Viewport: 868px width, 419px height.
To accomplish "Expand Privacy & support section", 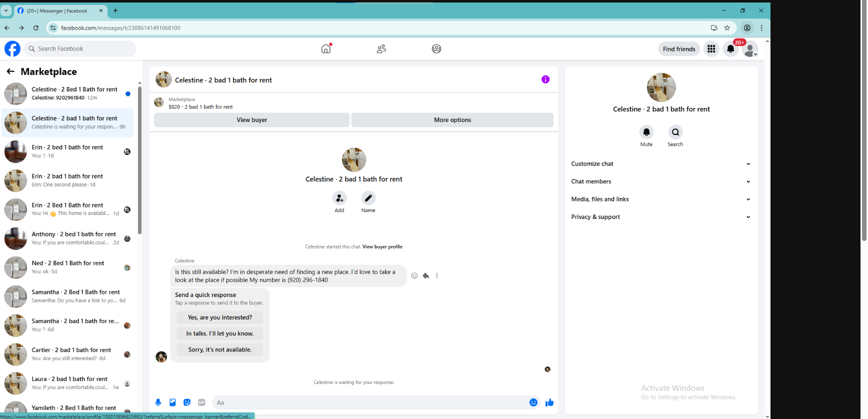I will (x=661, y=217).
